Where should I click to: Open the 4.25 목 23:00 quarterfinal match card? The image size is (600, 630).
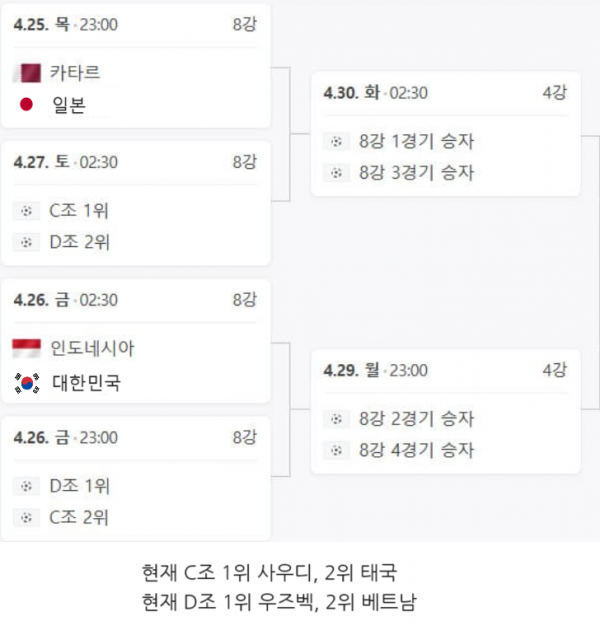[136, 66]
